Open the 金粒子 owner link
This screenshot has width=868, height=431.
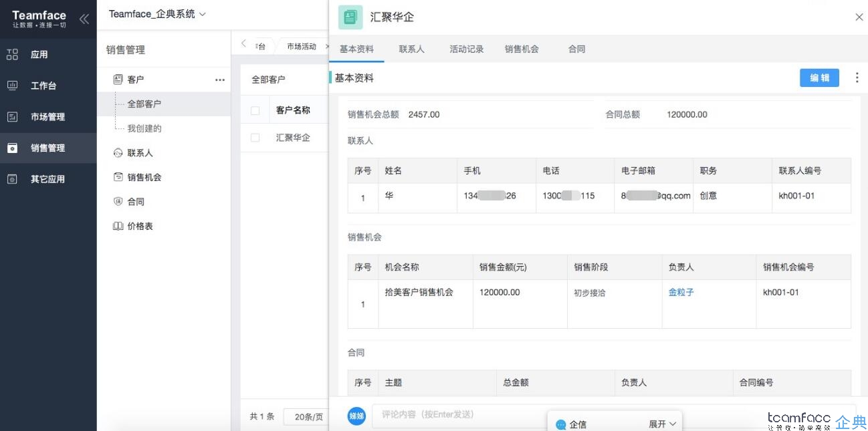click(681, 292)
